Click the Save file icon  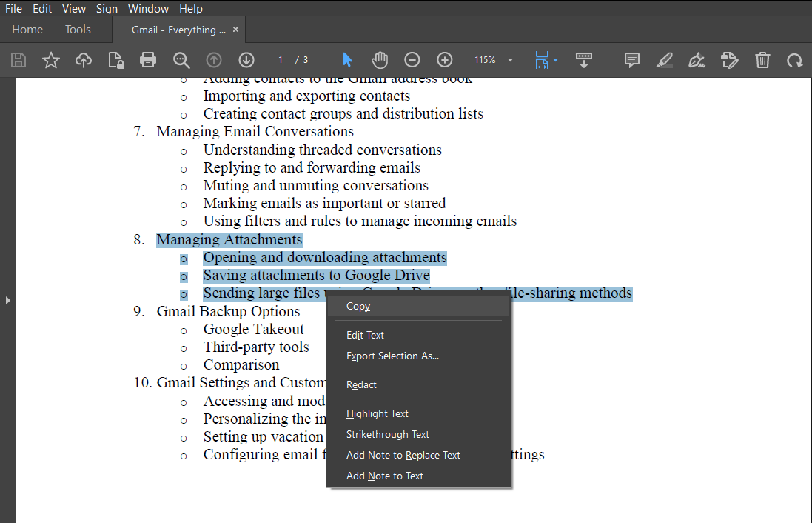[19, 60]
